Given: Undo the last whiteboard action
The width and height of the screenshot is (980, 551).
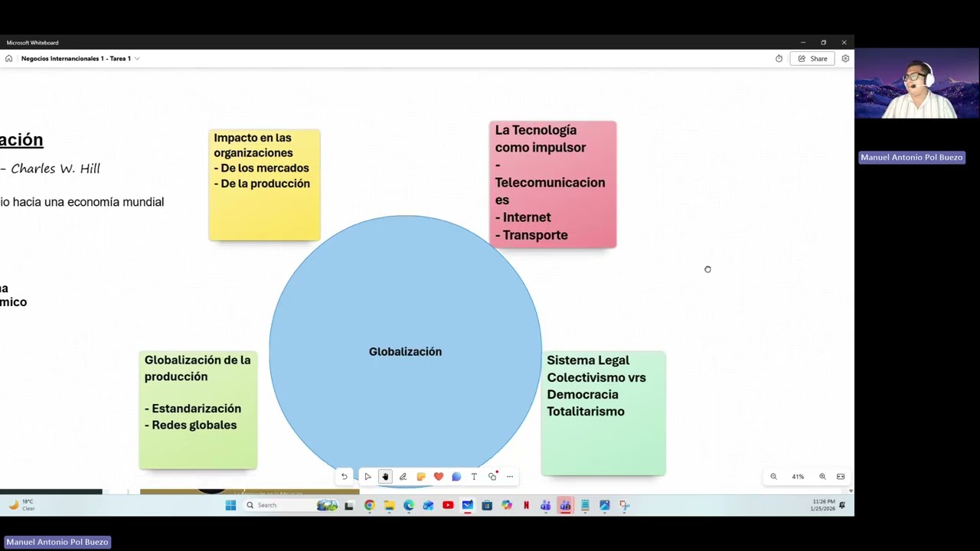Looking at the screenshot, I should point(345,477).
